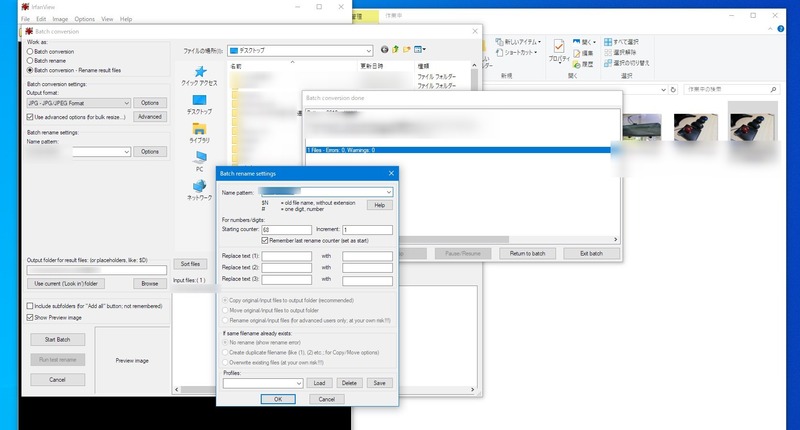Click Shortcut (ショートカット) in Explorer ribbon
This screenshot has width=800, height=430.
pyautogui.click(x=517, y=53)
